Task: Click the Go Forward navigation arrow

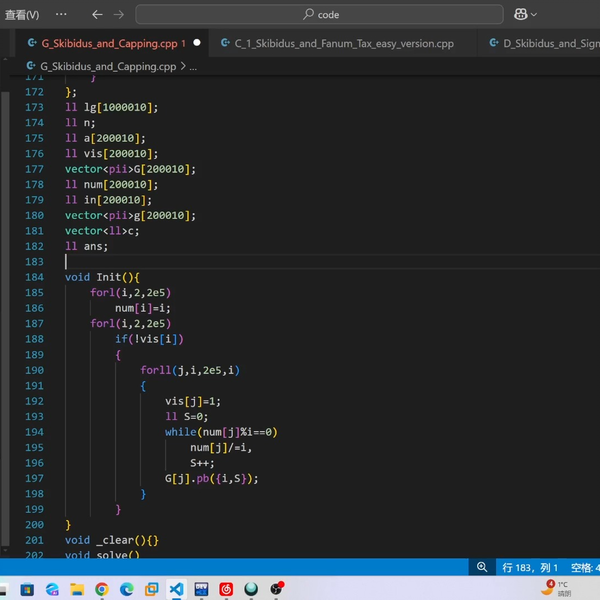Action: [x=120, y=15]
